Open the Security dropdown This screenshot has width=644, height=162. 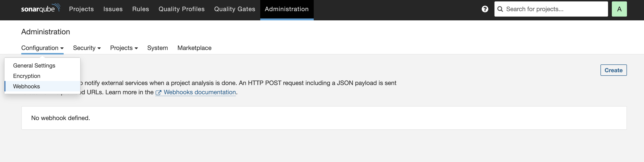point(87,48)
